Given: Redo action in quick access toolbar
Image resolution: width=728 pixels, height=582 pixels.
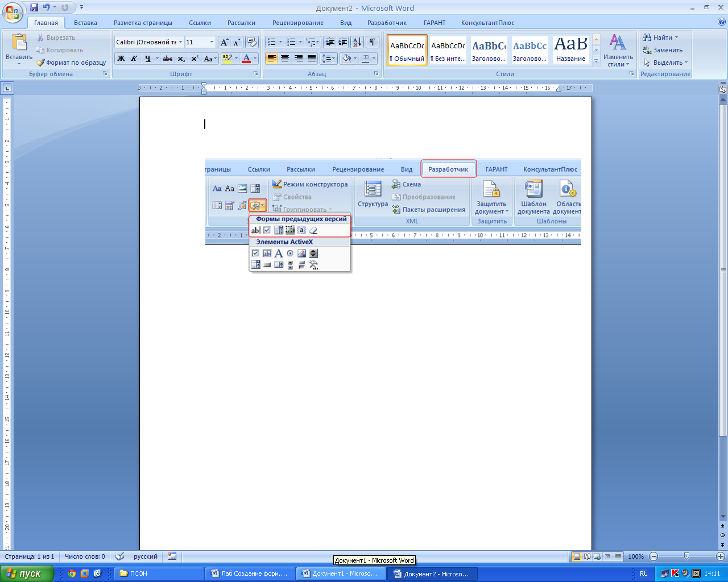Looking at the screenshot, I should 65,7.
